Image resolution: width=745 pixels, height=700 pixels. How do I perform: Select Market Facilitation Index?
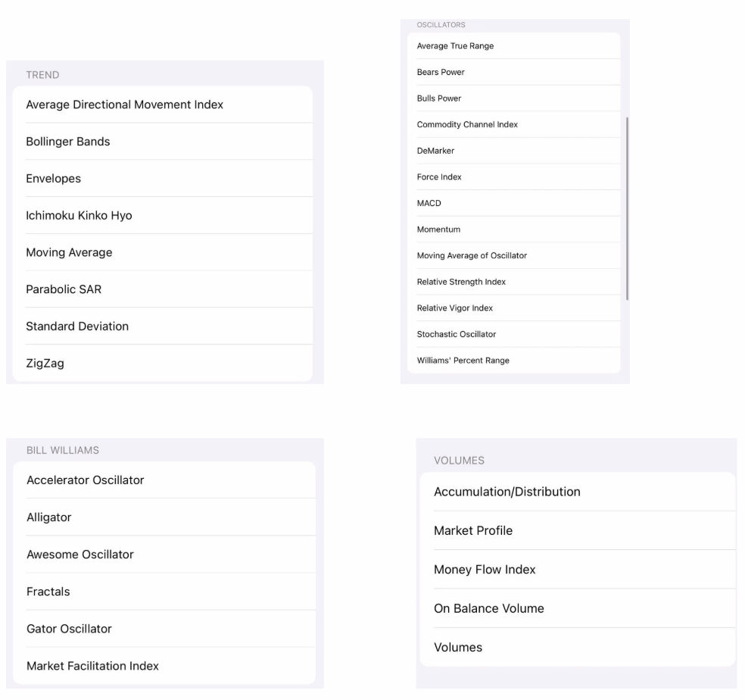93,666
